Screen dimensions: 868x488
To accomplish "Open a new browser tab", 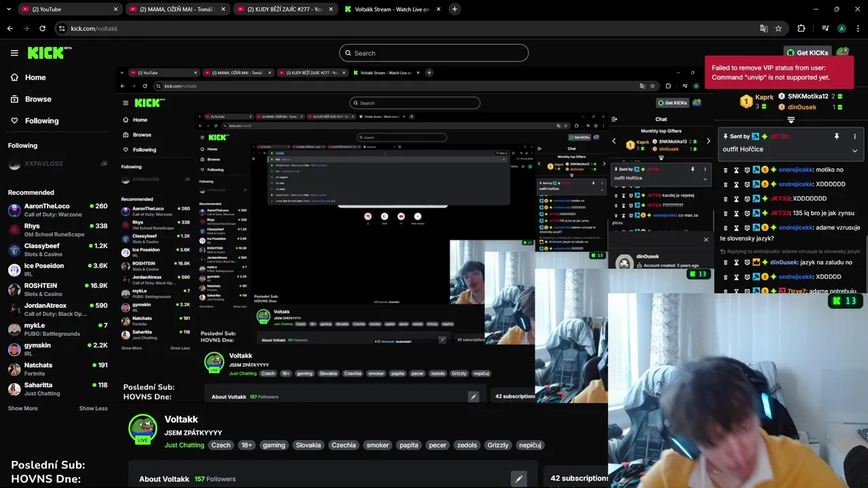I will click(454, 9).
